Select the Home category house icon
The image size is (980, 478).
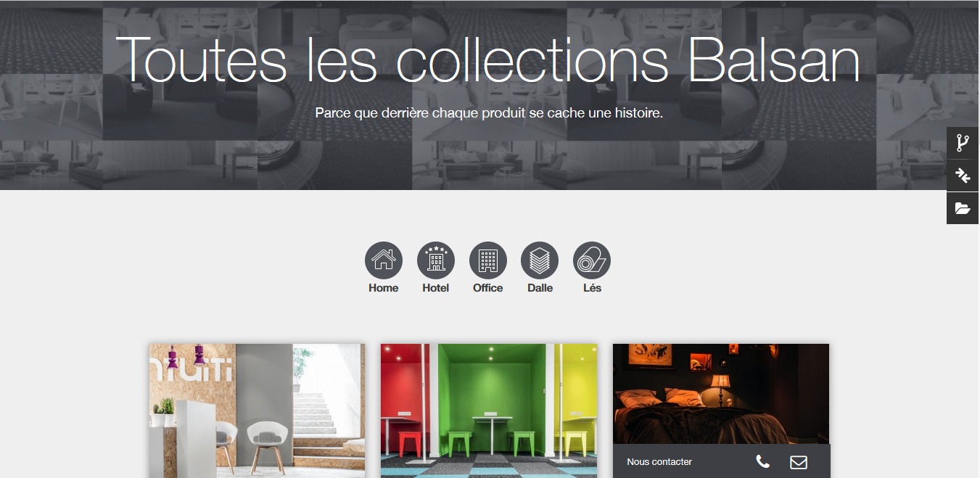click(x=383, y=260)
